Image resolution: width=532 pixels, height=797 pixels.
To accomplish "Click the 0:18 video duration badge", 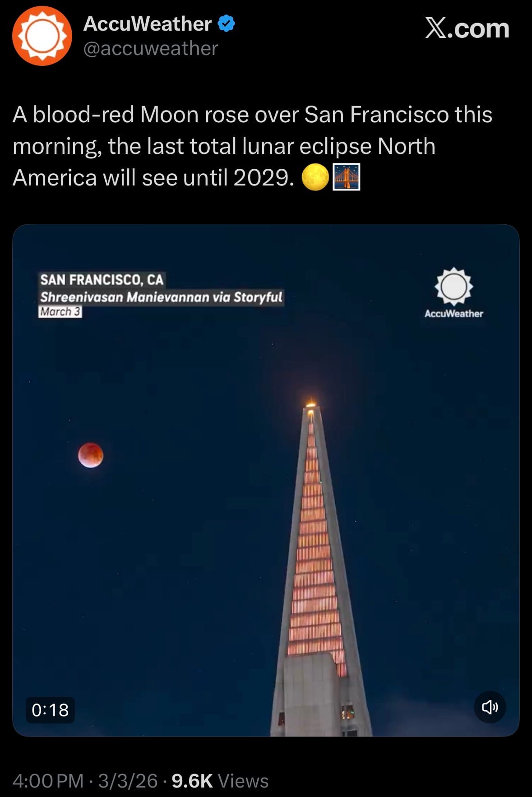I will [x=50, y=710].
